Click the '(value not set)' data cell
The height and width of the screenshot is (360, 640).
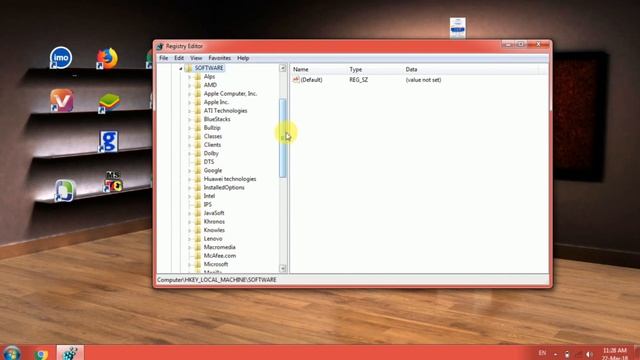[423, 80]
